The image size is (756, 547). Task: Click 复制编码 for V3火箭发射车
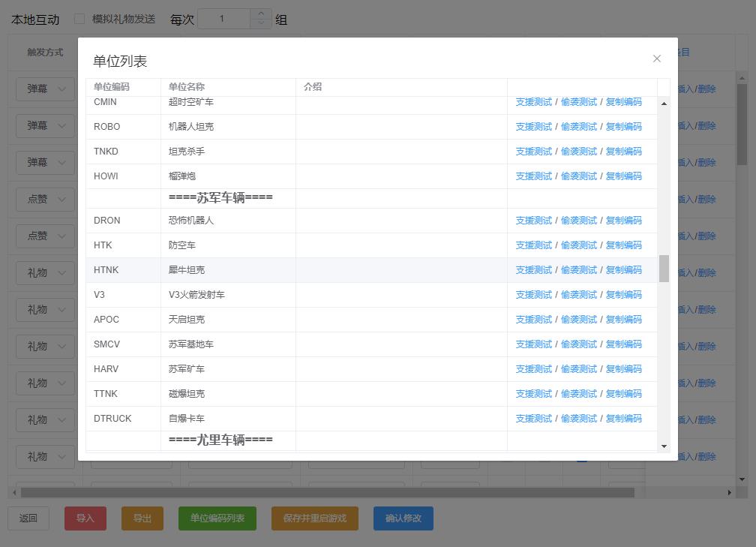click(623, 295)
